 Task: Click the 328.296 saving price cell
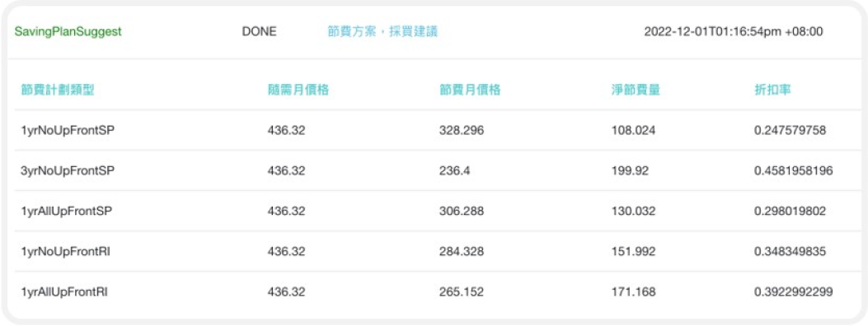click(x=461, y=130)
